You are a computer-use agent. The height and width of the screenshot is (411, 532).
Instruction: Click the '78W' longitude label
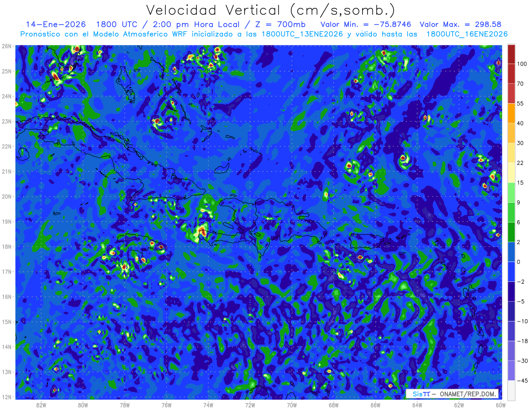pyautogui.click(x=125, y=404)
